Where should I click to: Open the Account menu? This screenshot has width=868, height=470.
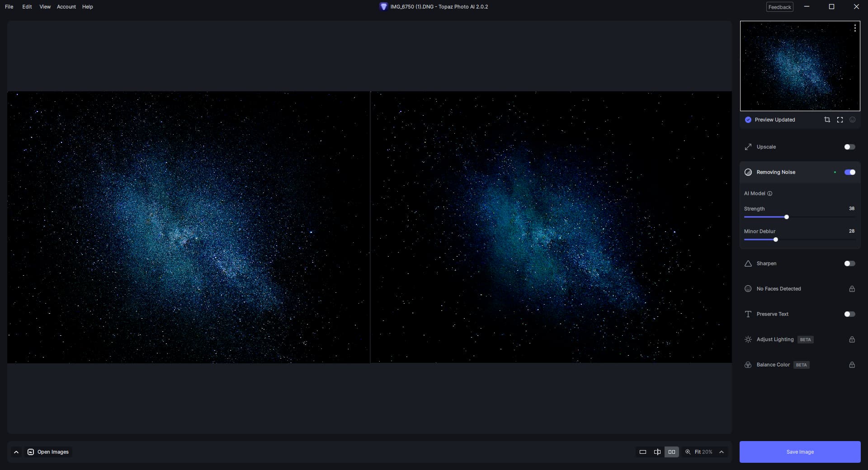click(x=66, y=7)
